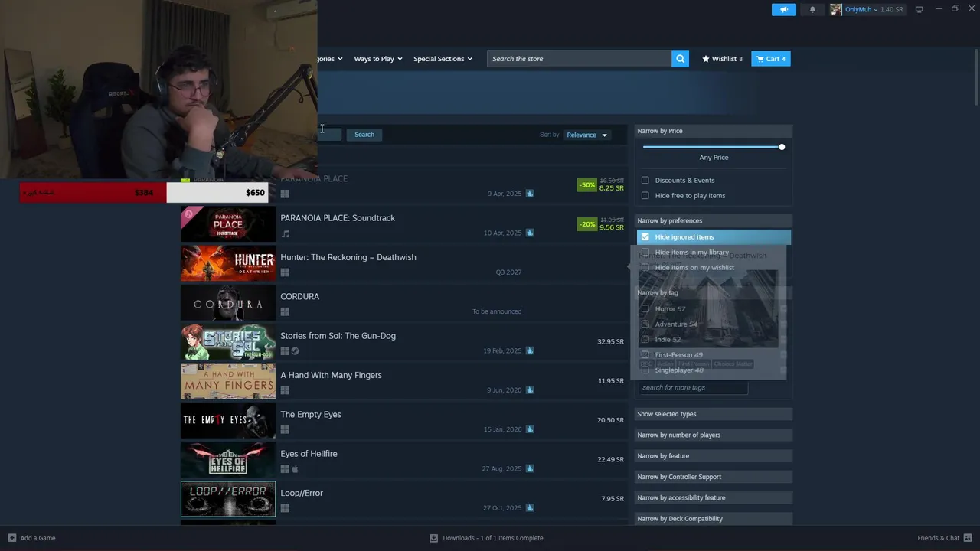Screen dimensions: 980x551
Task: Click in Search the store field
Action: pyautogui.click(x=579, y=59)
